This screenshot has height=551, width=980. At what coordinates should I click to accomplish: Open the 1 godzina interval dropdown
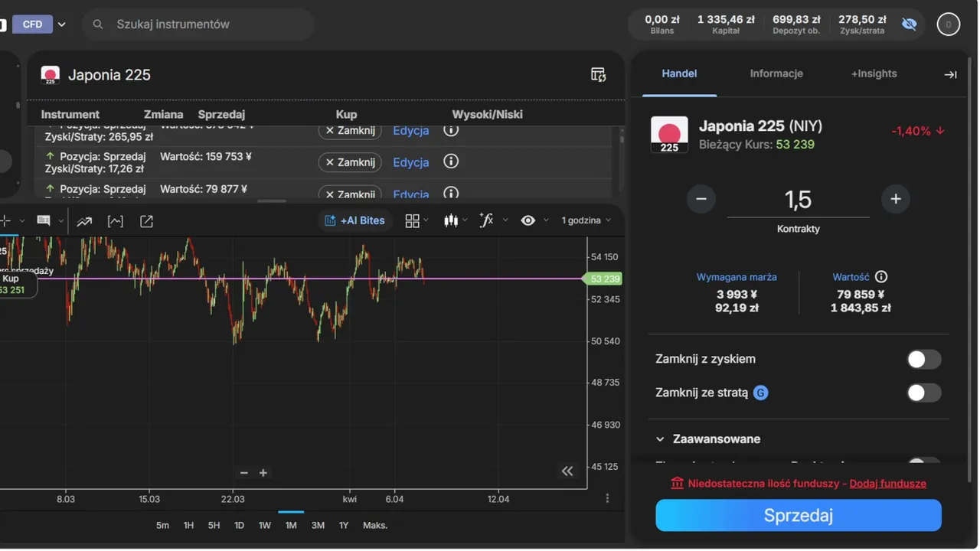coord(586,220)
